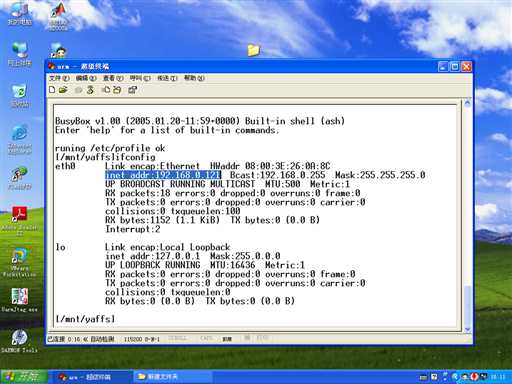
Task: Click the 'Interrupt:2' text
Action: [x=133, y=229]
